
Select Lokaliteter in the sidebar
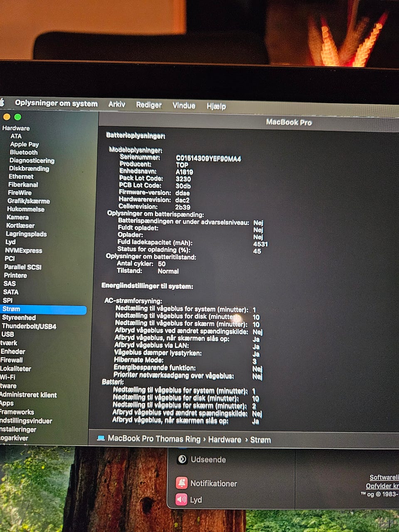tap(16, 369)
